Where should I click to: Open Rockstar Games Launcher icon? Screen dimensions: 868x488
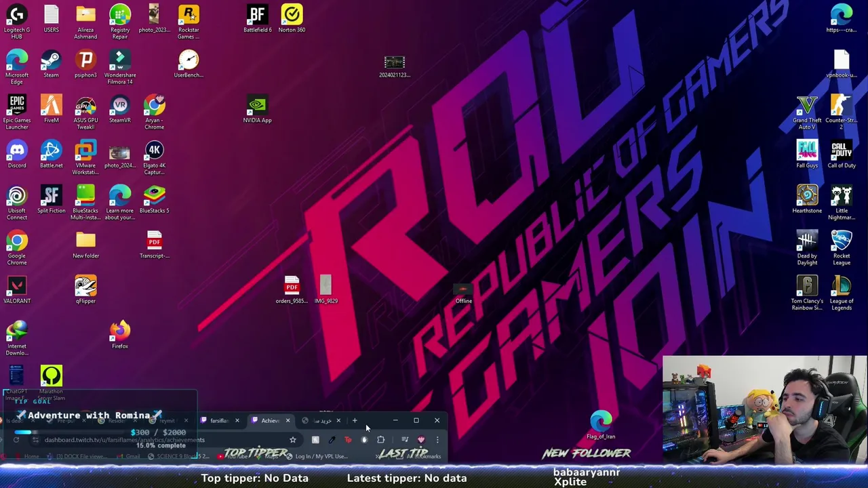pos(189,22)
